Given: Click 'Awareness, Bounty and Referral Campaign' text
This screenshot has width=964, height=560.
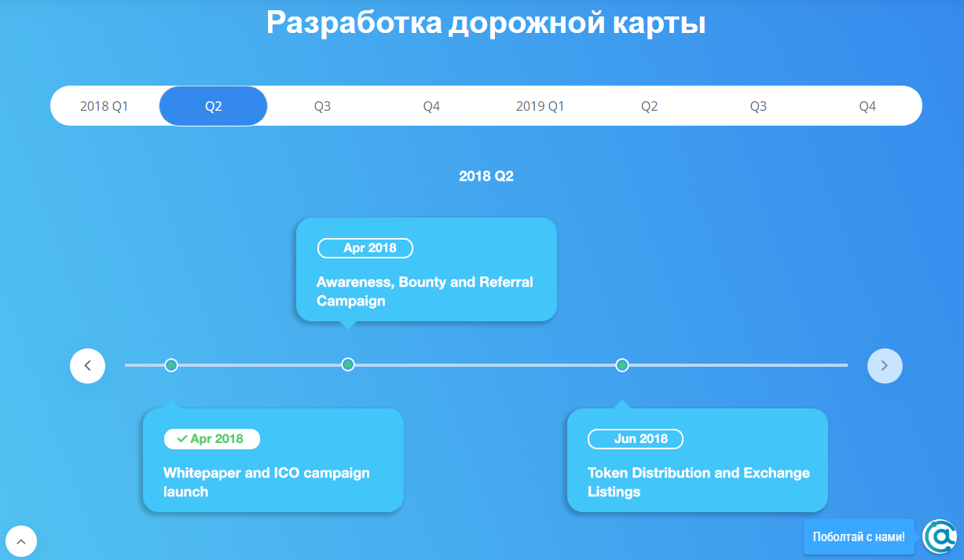Looking at the screenshot, I should 425,291.
